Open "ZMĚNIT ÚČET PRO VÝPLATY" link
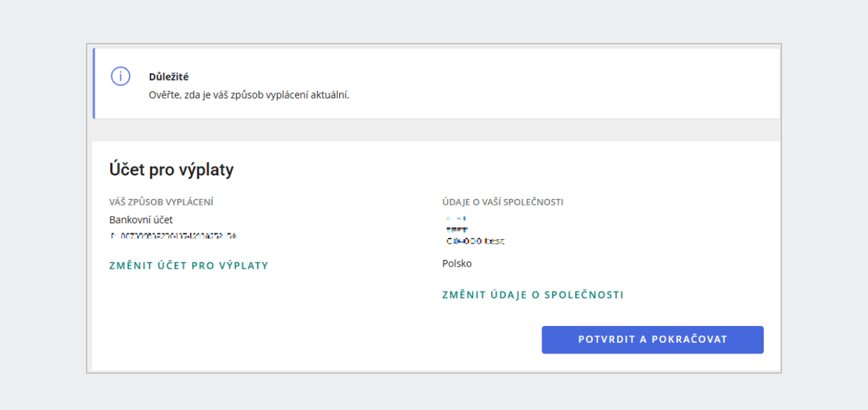This screenshot has height=410, width=868. pyautogui.click(x=189, y=265)
